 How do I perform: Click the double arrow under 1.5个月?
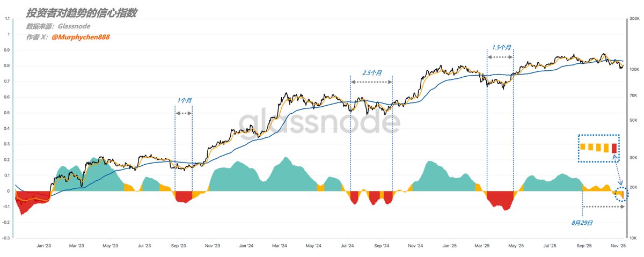pos(500,57)
